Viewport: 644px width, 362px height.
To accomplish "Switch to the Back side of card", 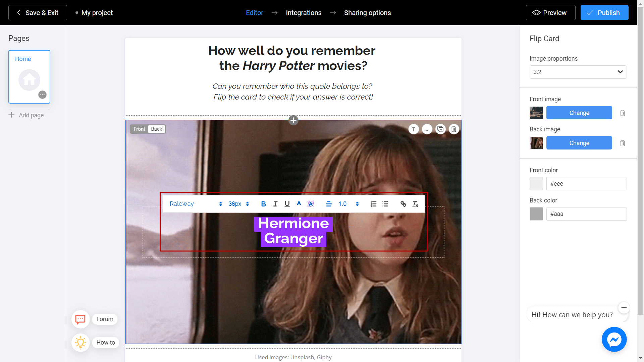I will (156, 129).
